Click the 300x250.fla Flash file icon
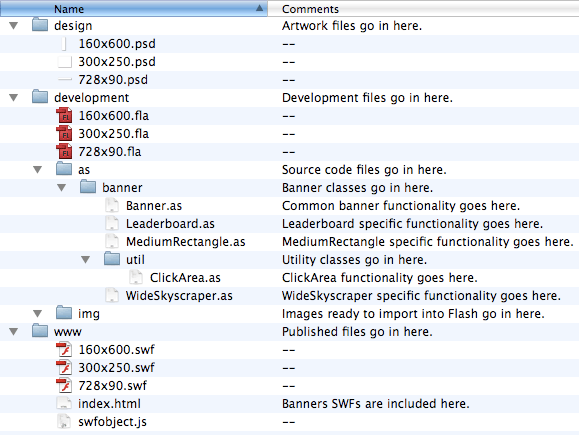The width and height of the screenshot is (579, 435). [x=64, y=133]
